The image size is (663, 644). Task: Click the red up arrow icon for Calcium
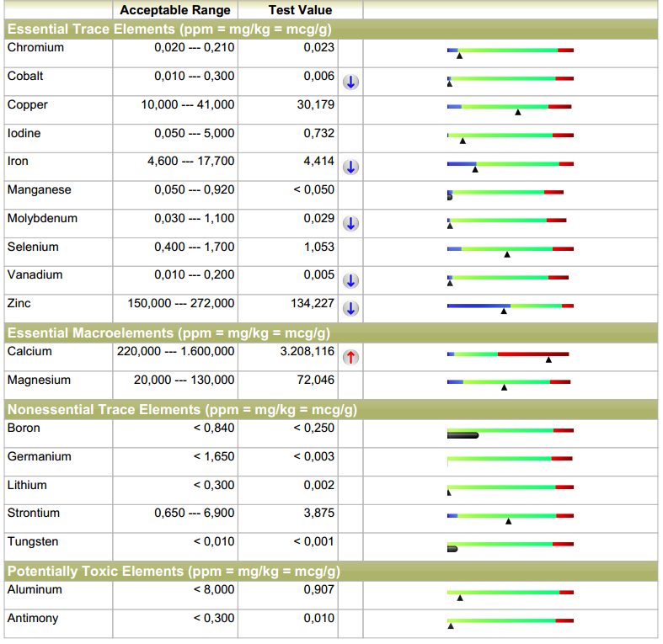click(350, 357)
